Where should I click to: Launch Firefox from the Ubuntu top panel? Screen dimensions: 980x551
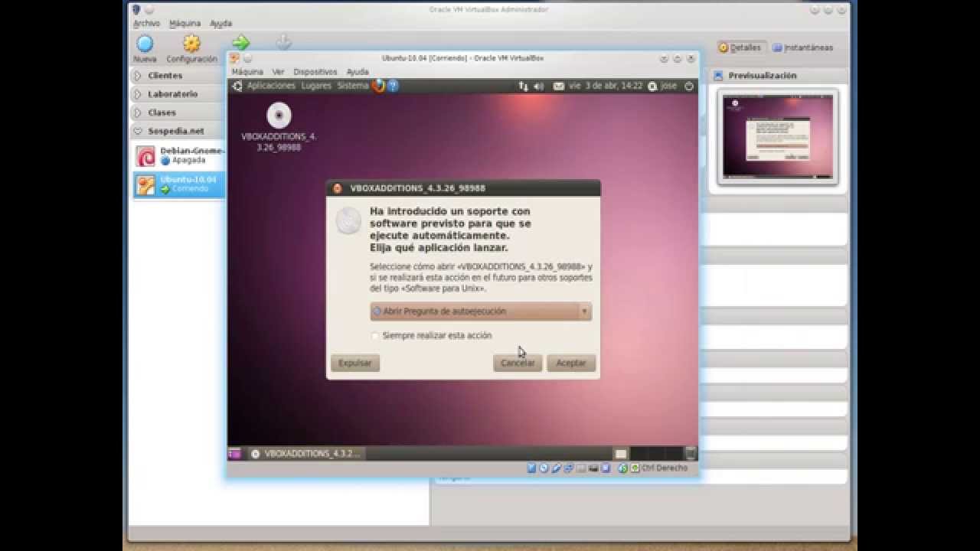pos(378,86)
